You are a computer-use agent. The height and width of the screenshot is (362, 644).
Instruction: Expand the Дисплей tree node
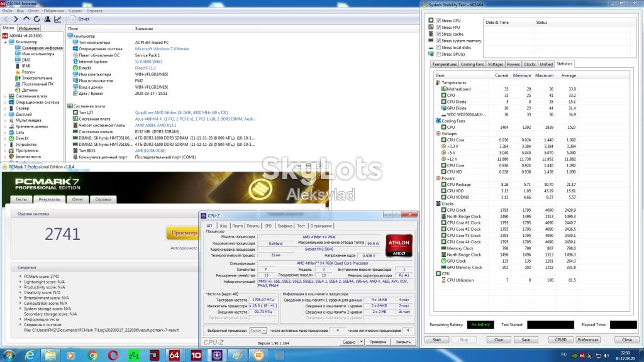click(x=5, y=114)
